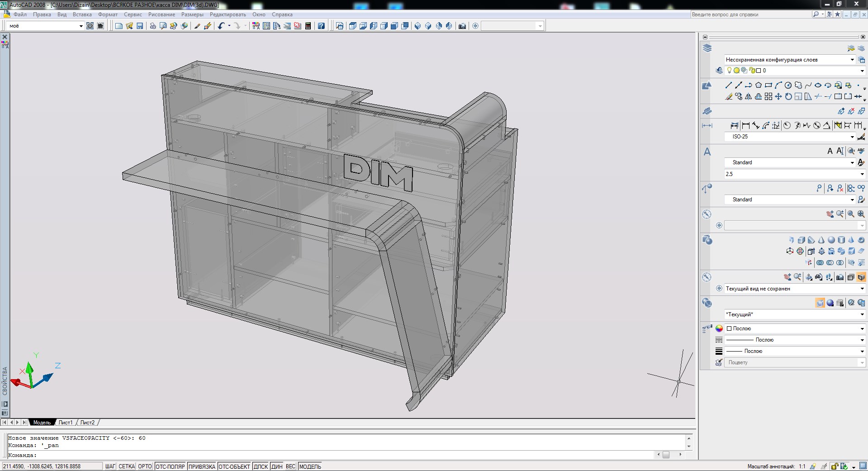Toggle ШАГ snap mode in status bar
The image size is (868, 471).
110,466
